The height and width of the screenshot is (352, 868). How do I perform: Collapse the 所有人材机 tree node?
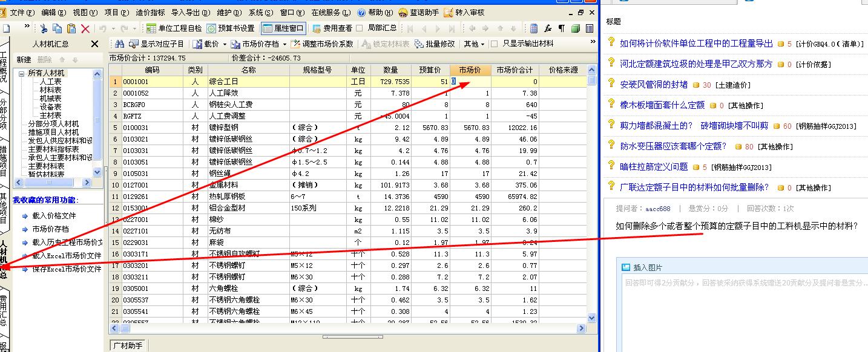click(x=22, y=73)
